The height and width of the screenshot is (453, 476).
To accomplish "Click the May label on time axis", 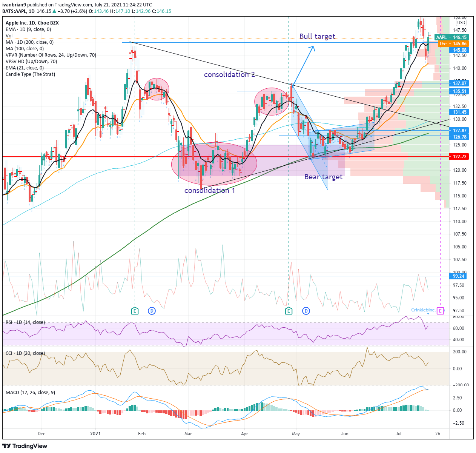I will pyautogui.click(x=296, y=434).
